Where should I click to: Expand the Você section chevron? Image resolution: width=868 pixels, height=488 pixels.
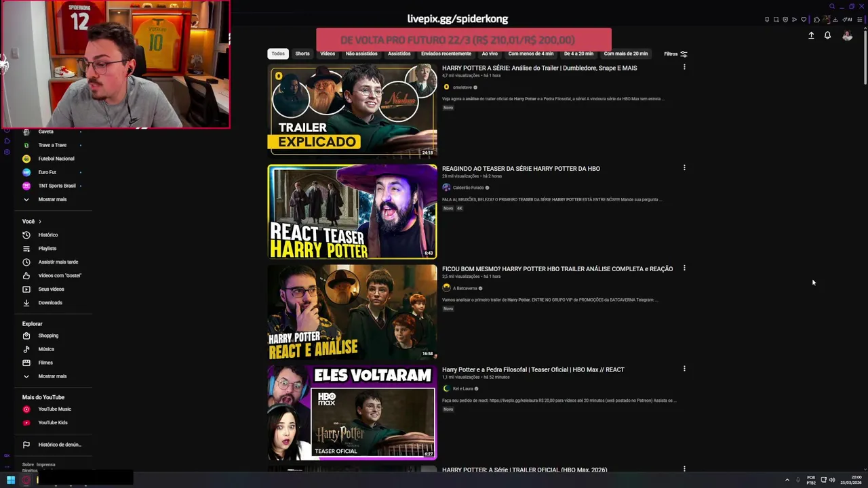40,222
